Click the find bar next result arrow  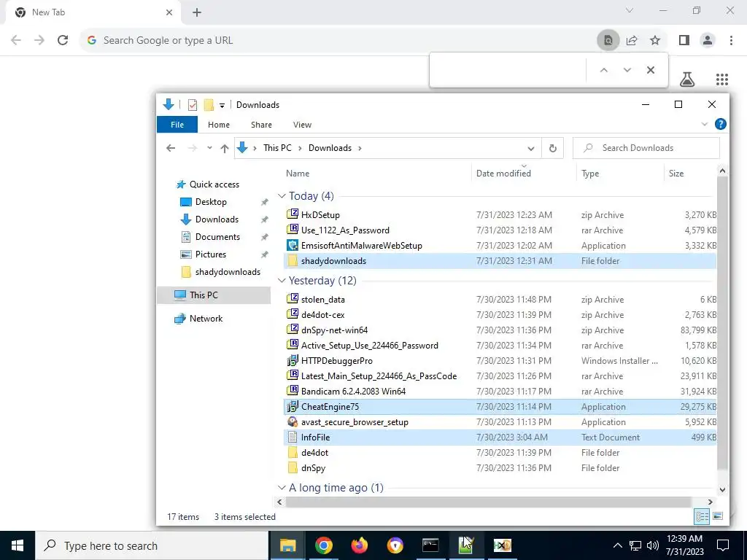[x=627, y=70]
